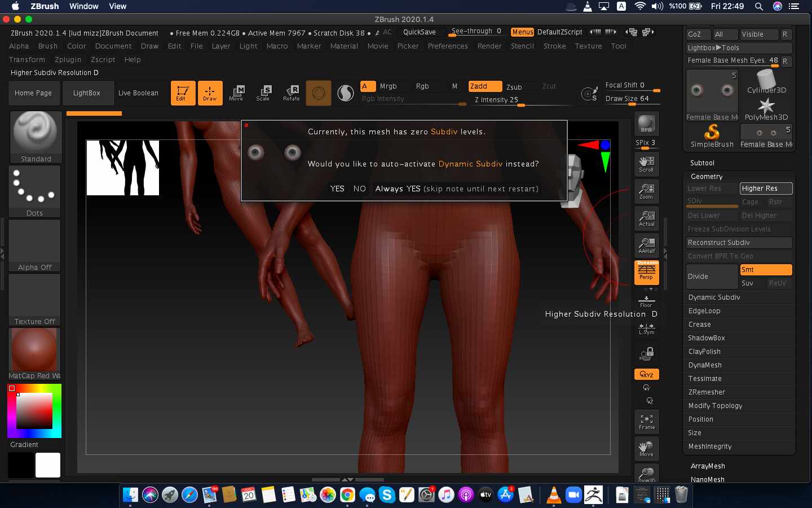This screenshot has height=508, width=812.
Task: Click the Reconstruct Subdiv button
Action: [x=738, y=243]
